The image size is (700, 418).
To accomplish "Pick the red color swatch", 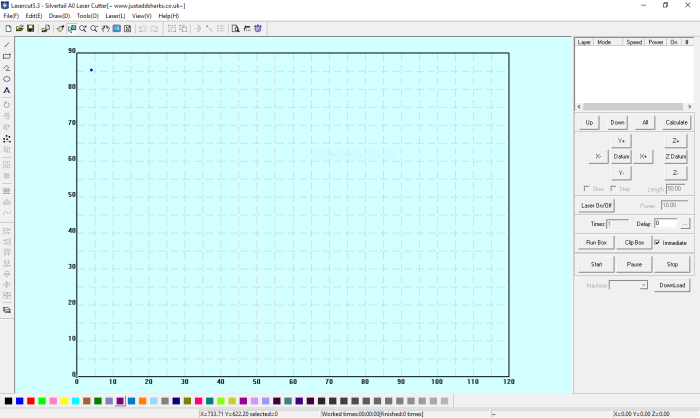I will click(32, 401).
